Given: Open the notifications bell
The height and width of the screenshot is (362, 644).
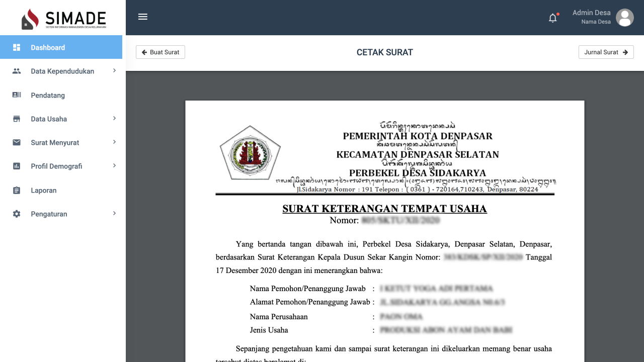Looking at the screenshot, I should tap(553, 18).
